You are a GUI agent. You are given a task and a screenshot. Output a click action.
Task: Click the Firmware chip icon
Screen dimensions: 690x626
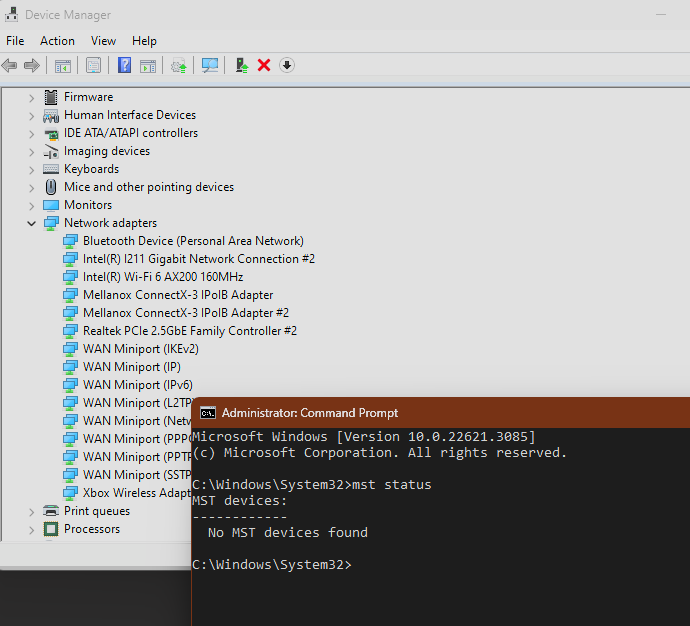[51, 97]
